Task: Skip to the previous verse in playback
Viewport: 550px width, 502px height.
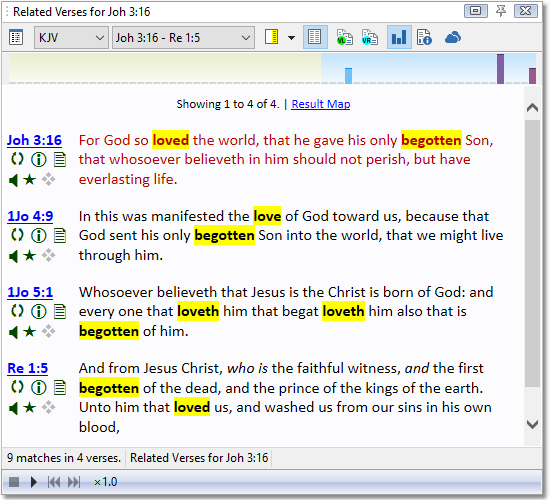Action: coord(54,482)
